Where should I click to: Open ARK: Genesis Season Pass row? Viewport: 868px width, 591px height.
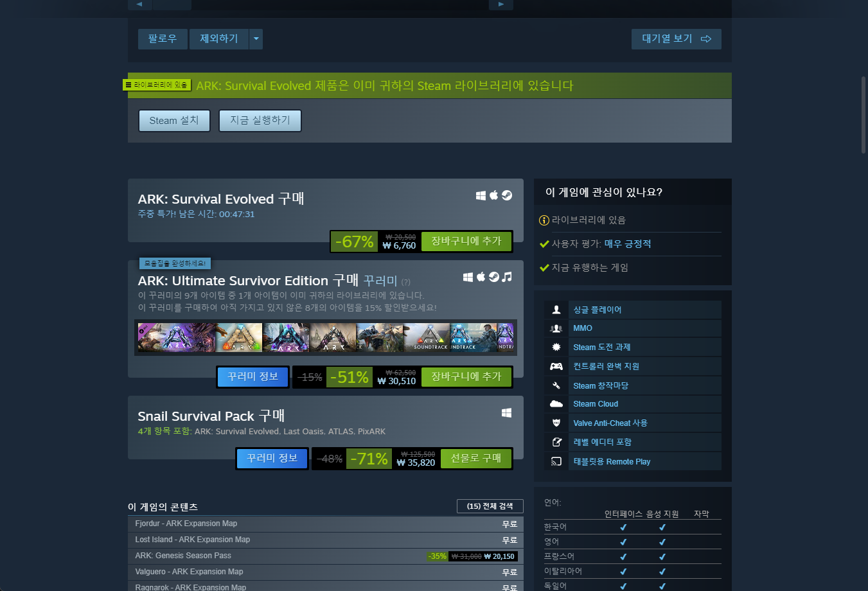pos(326,556)
